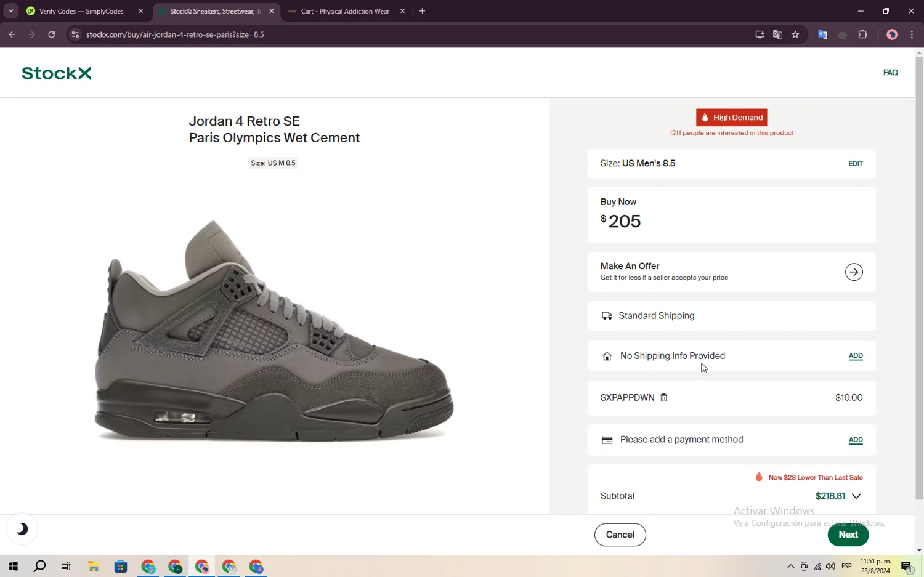Image resolution: width=924 pixels, height=577 pixels.
Task: Go forward in browser history
Action: point(32,34)
